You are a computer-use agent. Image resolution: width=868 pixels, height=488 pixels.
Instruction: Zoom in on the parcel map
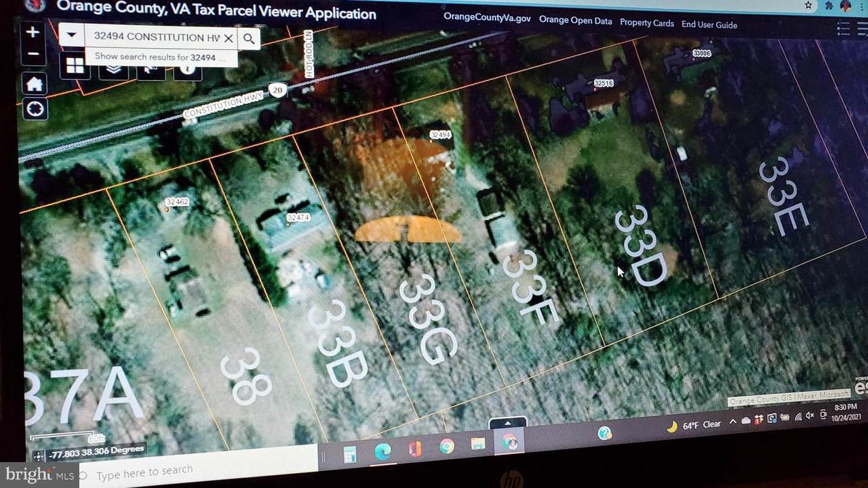pos(33,32)
